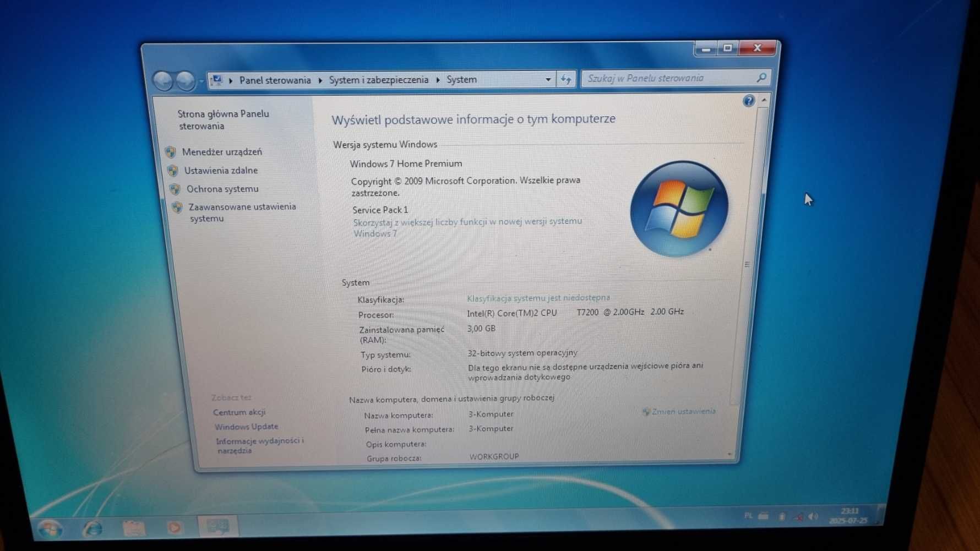
Task: Open the keyboard tray icon
Action: click(764, 516)
